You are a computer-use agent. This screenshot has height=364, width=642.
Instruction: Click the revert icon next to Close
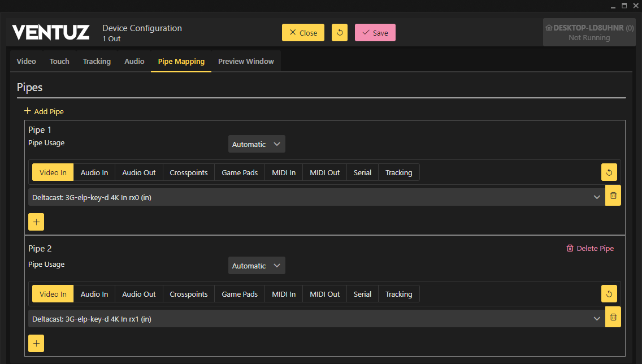click(x=340, y=32)
